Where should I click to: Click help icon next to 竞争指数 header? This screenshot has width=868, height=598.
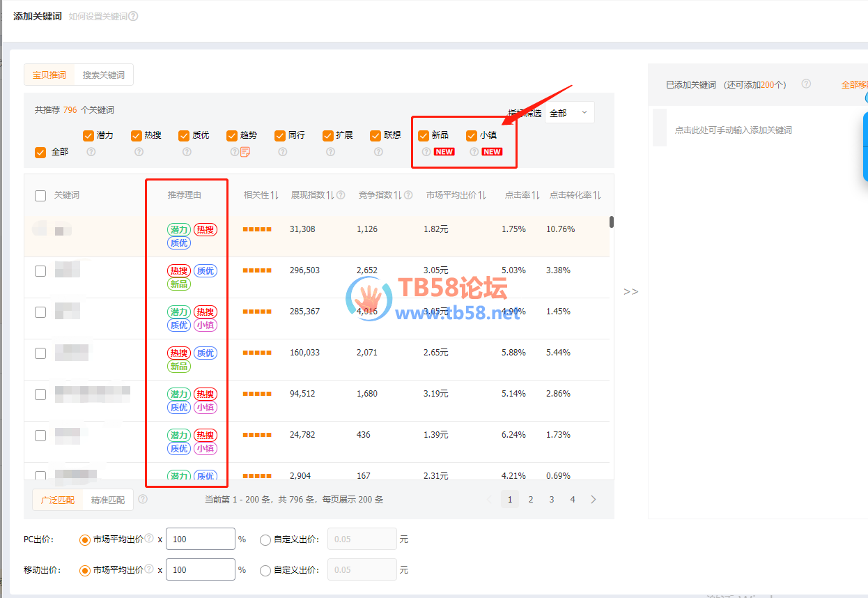[x=408, y=195]
